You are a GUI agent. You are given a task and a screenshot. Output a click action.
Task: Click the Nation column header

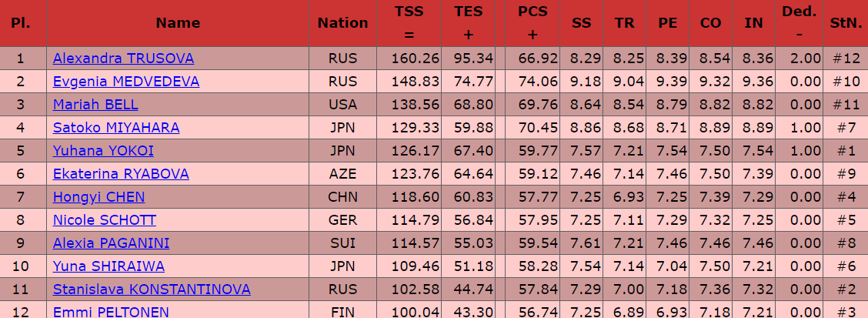coord(342,23)
